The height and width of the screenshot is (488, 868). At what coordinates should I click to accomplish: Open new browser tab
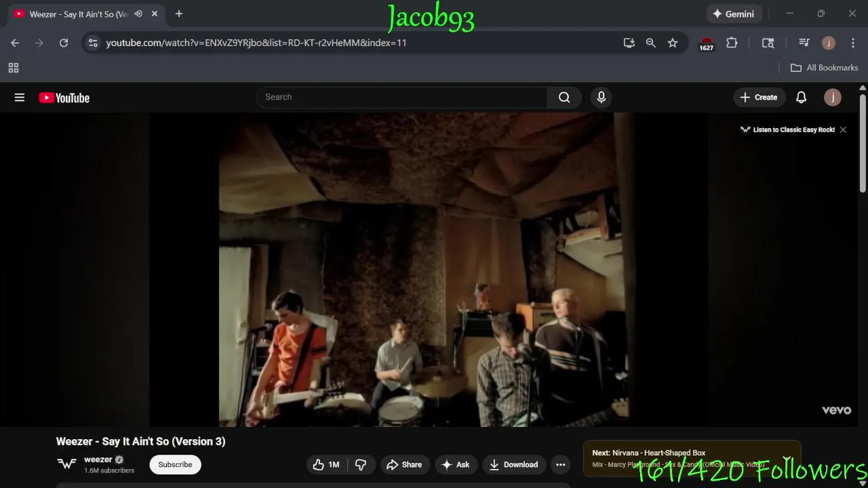179,14
